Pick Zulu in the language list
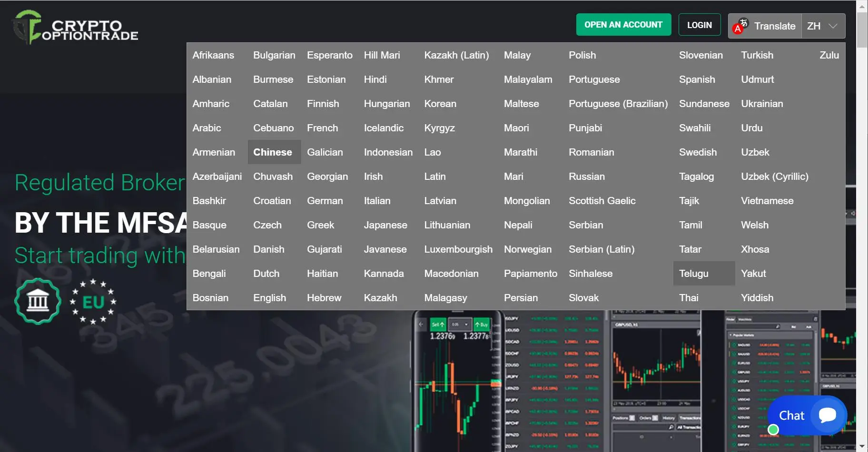 click(x=829, y=55)
